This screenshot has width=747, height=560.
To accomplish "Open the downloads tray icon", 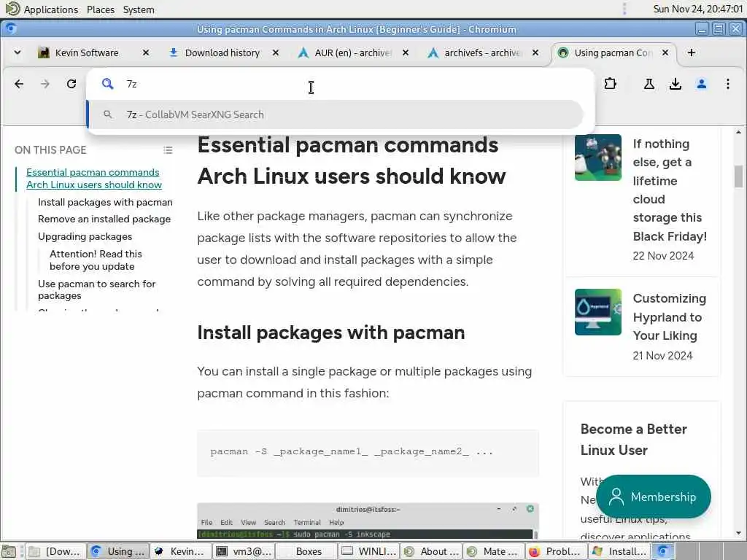I will [x=675, y=85].
